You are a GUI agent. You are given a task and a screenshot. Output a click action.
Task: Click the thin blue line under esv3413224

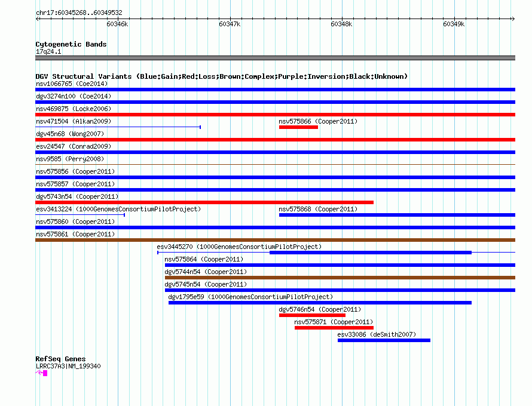(80, 215)
